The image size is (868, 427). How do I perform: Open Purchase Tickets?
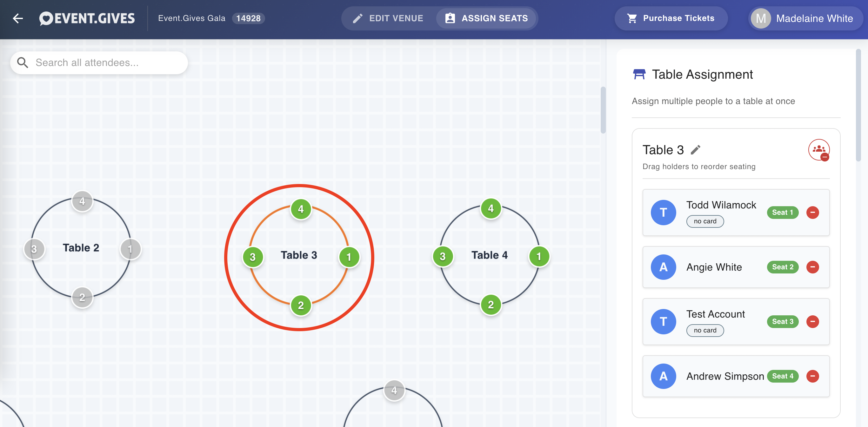pyautogui.click(x=671, y=18)
